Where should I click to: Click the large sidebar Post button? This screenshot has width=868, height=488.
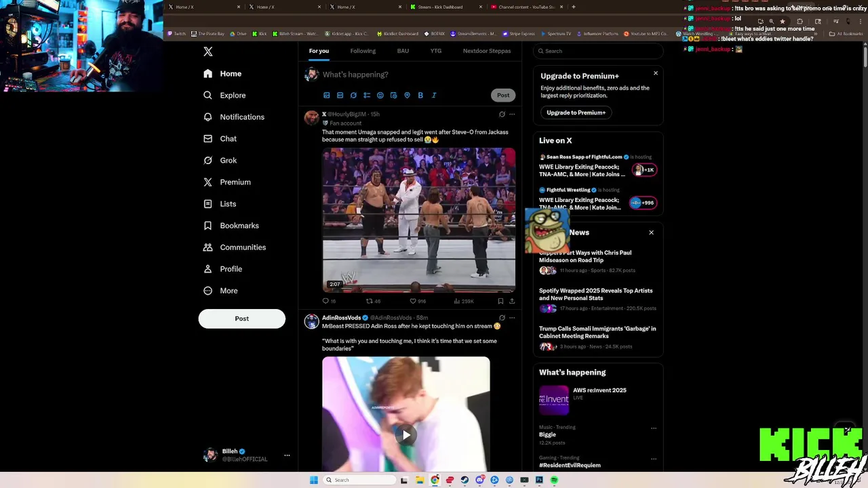coord(241,319)
